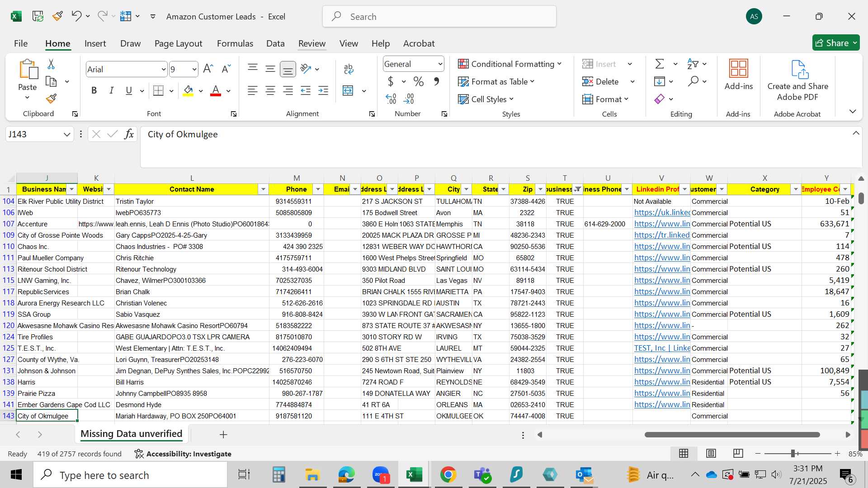Image resolution: width=868 pixels, height=488 pixels.
Task: Collapse the ribbon chevron
Action: 853,111
